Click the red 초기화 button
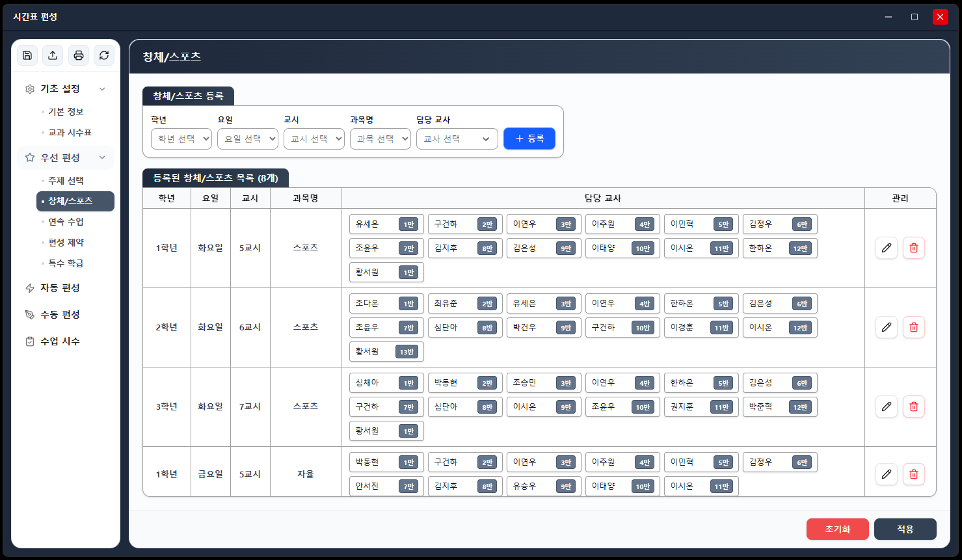Viewport: 962px width, 560px height. [x=838, y=529]
